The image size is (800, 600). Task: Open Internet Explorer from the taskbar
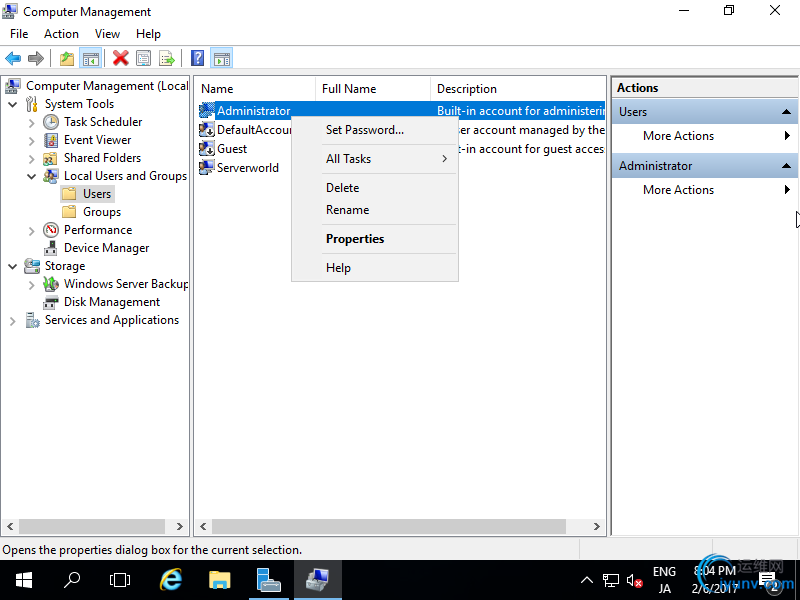click(171, 580)
